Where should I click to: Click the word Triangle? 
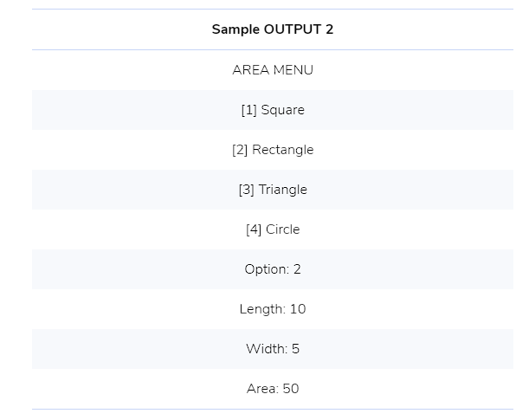[283, 190]
